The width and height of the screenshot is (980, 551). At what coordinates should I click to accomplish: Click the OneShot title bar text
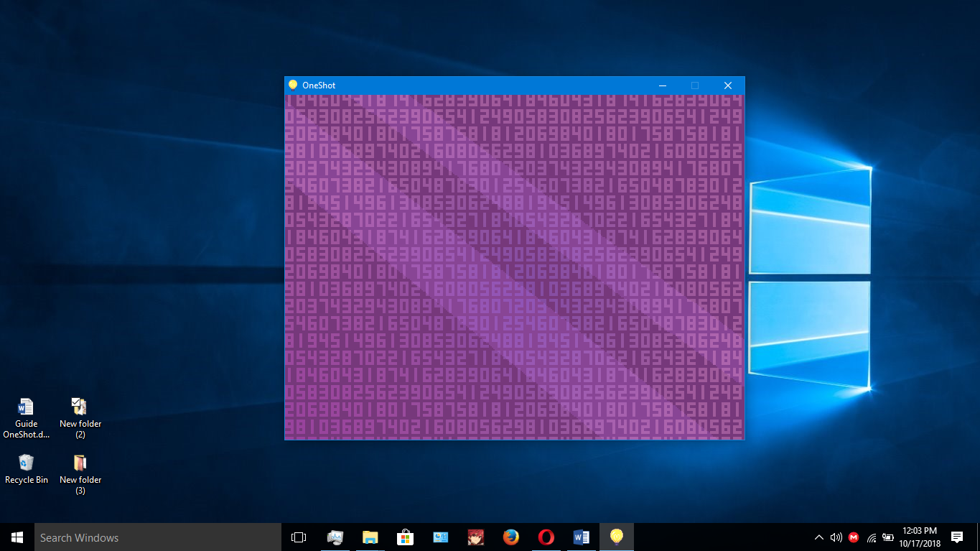pos(319,85)
